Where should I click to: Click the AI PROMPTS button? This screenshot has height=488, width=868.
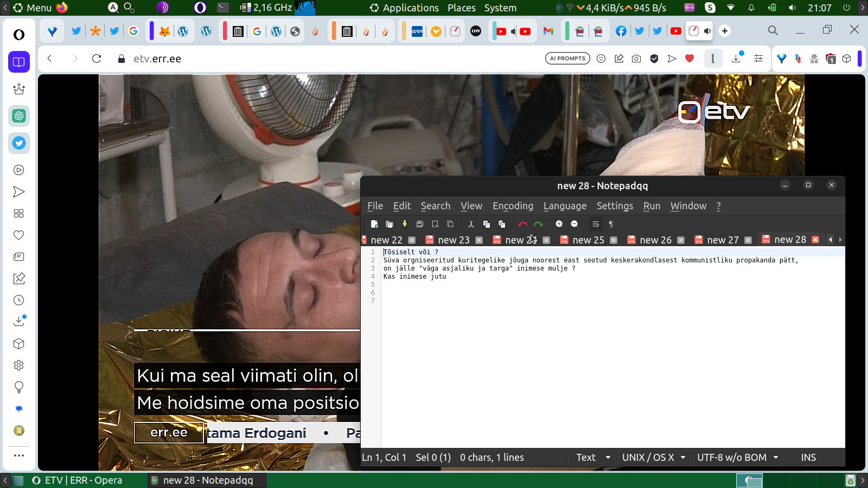(x=567, y=59)
